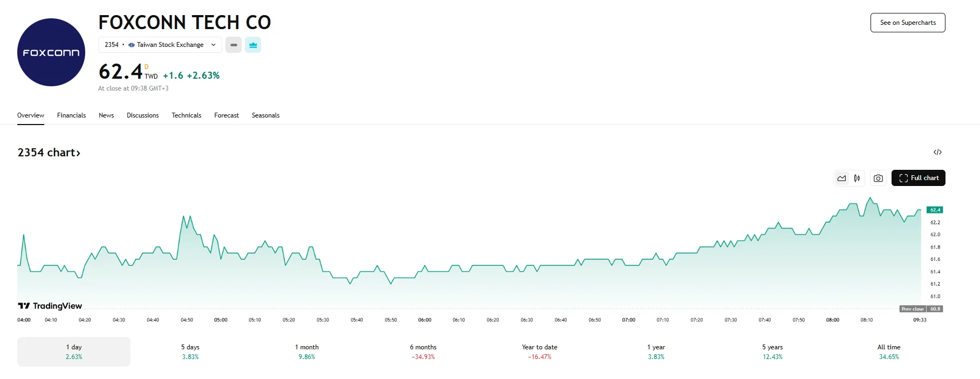980x379 pixels.
Task: Click the flag bookmark icon next to the crown
Action: pyautogui.click(x=234, y=45)
